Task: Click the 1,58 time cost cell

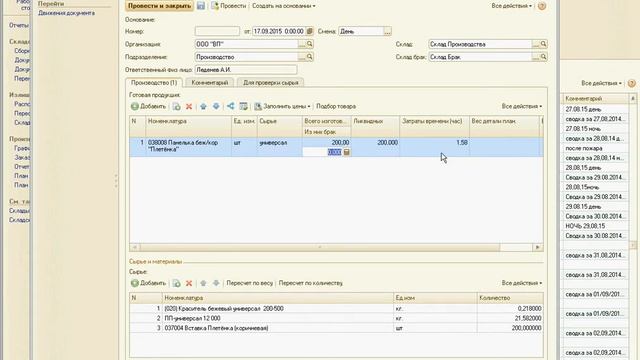Action: point(435,147)
